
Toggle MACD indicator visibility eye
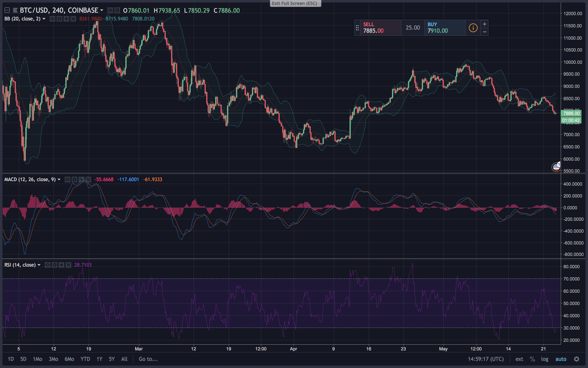coord(68,180)
